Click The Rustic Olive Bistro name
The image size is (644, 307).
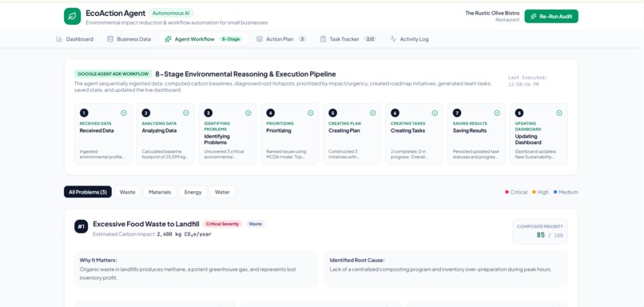[x=492, y=13]
